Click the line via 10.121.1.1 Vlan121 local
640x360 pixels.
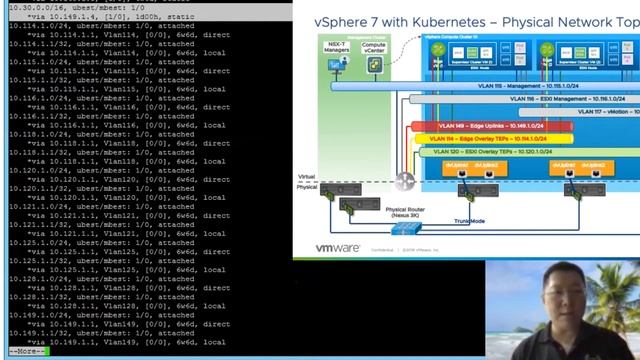click(x=126, y=233)
